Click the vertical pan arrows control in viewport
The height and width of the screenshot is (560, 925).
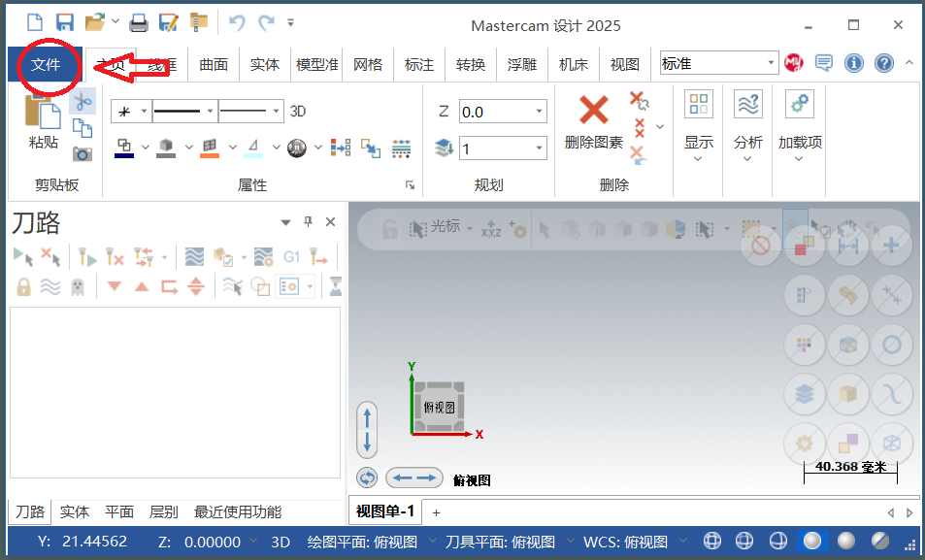pos(367,430)
